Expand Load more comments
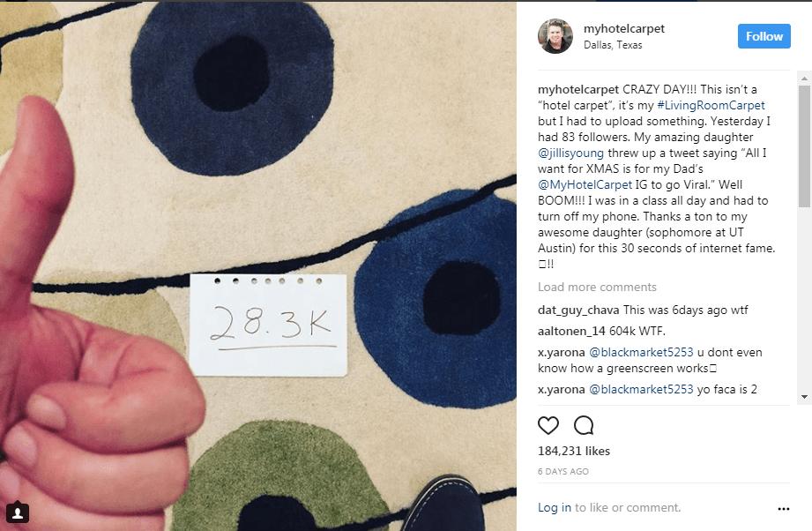Image resolution: width=812 pixels, height=531 pixels. coord(597,287)
